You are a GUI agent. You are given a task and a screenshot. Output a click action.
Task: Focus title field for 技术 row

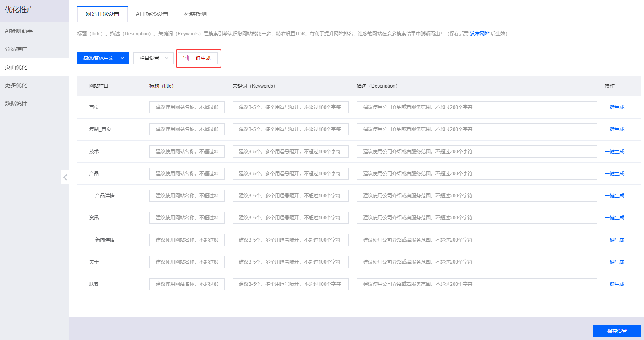click(x=187, y=152)
